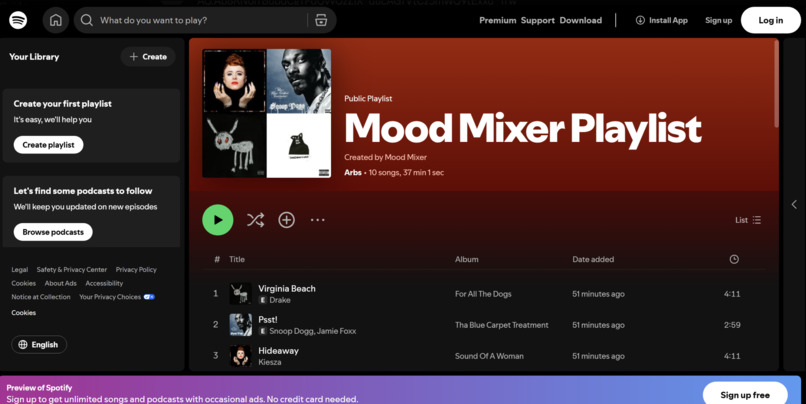Click Virginia Beach album thumbnail

pyautogui.click(x=240, y=293)
